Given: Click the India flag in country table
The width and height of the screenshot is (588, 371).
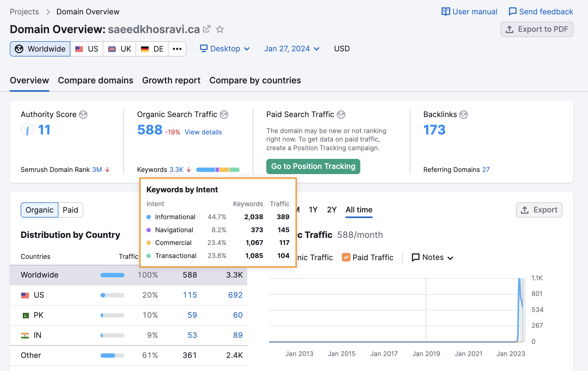Looking at the screenshot, I should [25, 335].
